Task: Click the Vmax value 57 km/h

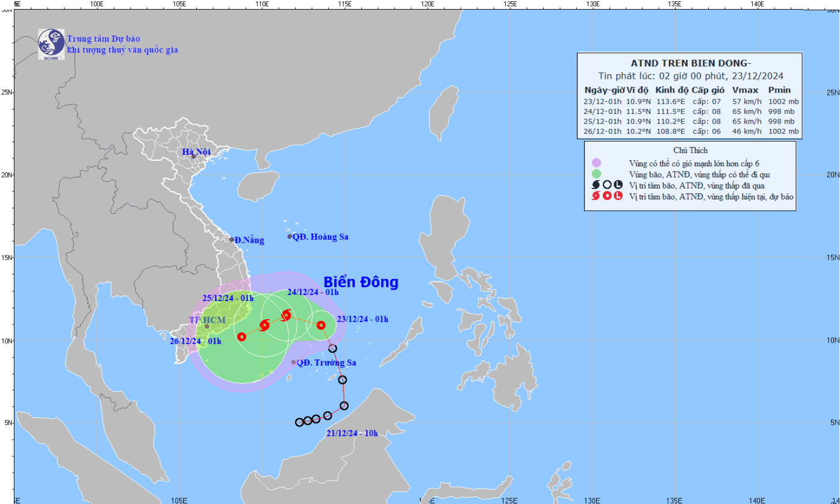Action: (x=745, y=101)
